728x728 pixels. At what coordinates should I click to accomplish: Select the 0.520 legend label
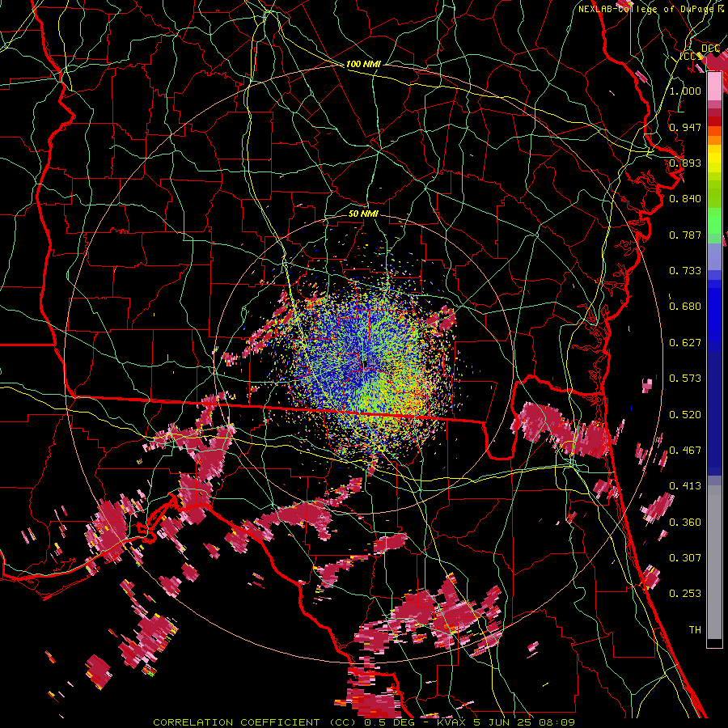point(685,415)
